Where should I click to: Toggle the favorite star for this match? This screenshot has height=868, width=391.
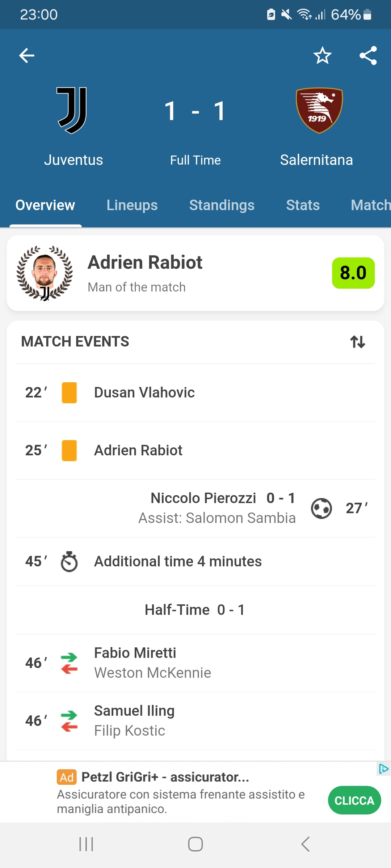coord(322,56)
